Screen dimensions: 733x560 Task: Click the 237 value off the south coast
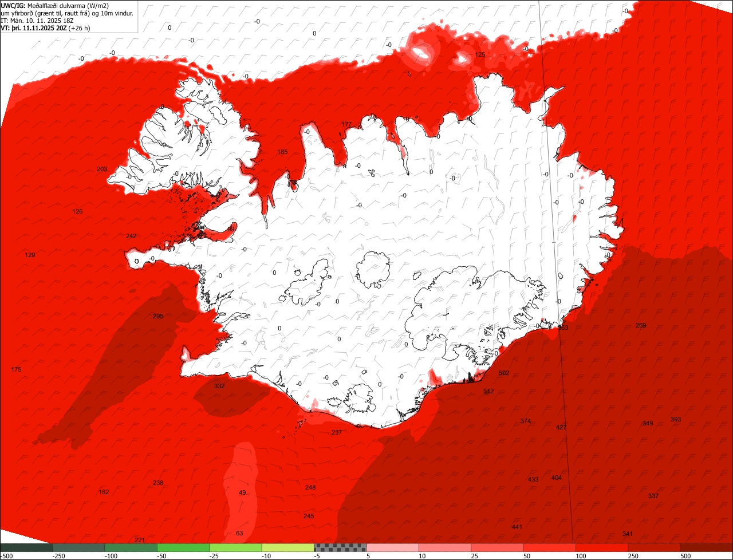coord(337,432)
